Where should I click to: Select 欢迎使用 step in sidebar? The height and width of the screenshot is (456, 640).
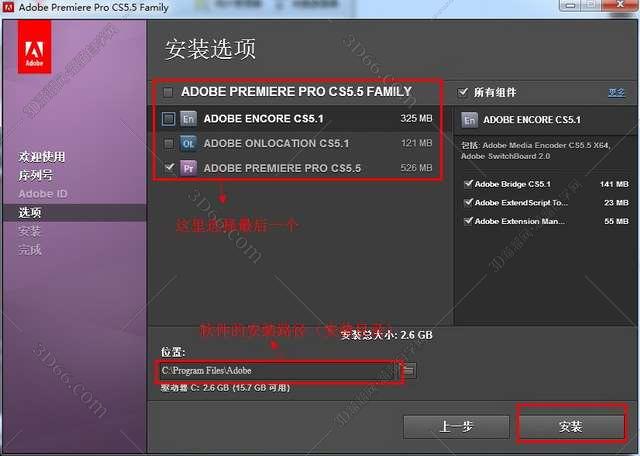pos(42,157)
